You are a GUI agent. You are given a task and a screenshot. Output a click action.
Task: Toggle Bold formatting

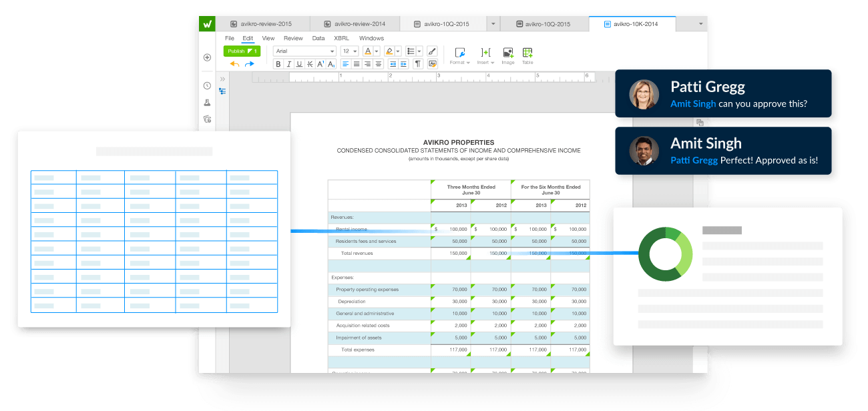278,64
